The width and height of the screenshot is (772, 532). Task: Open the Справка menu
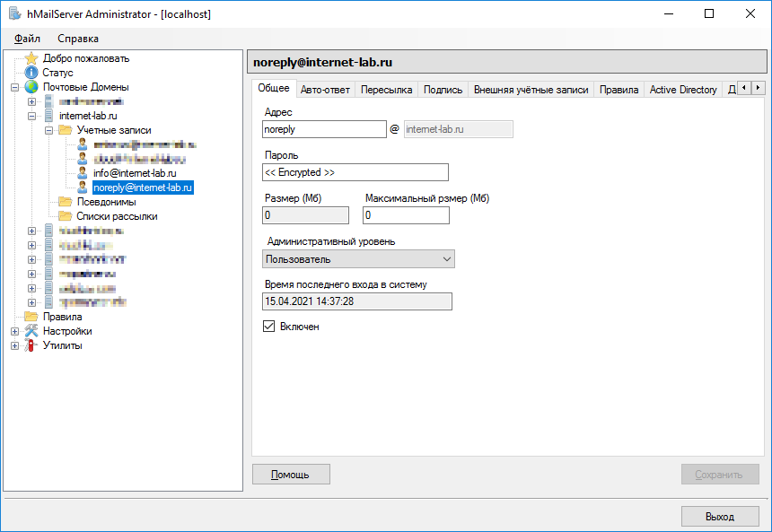click(78, 39)
